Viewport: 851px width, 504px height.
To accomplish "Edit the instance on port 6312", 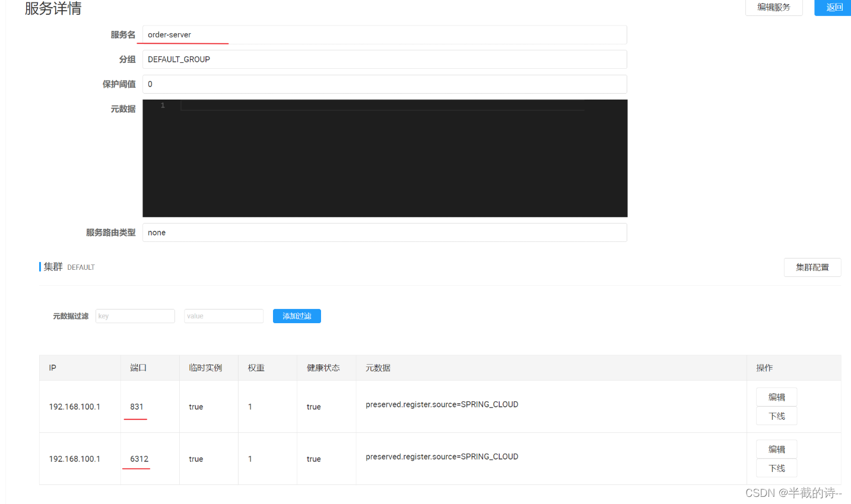I will click(776, 449).
